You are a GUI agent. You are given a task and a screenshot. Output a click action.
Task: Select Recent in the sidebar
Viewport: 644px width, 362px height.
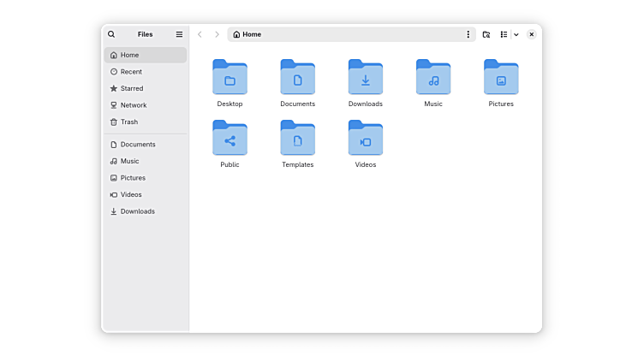pyautogui.click(x=131, y=72)
